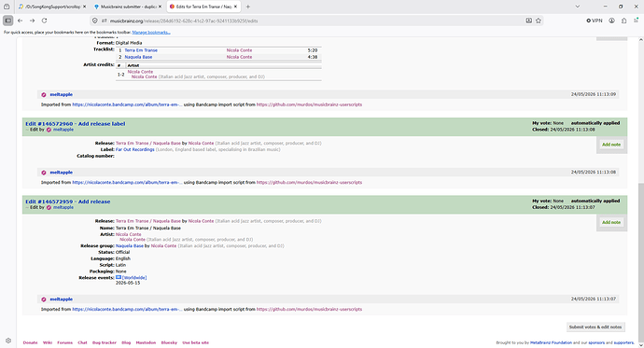Open a new browser tab
Screen dimensions: 644x348
click(x=247, y=7)
